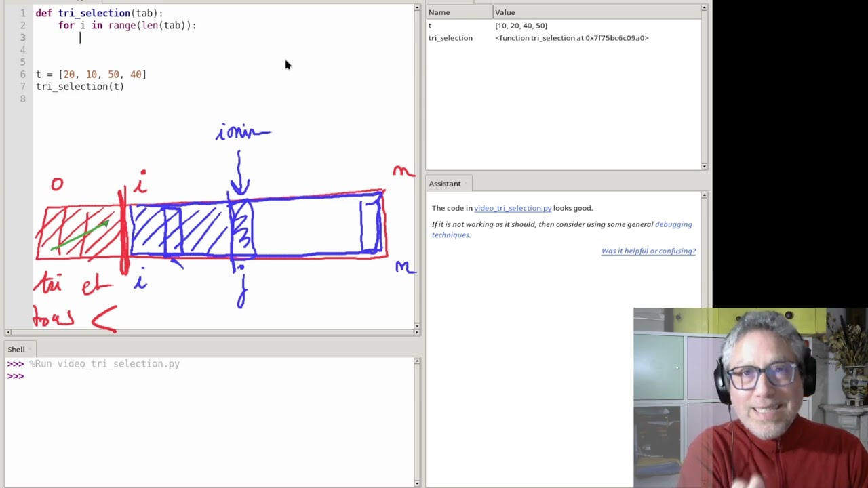Click the value [10, 20, 40, 50]

tap(521, 26)
